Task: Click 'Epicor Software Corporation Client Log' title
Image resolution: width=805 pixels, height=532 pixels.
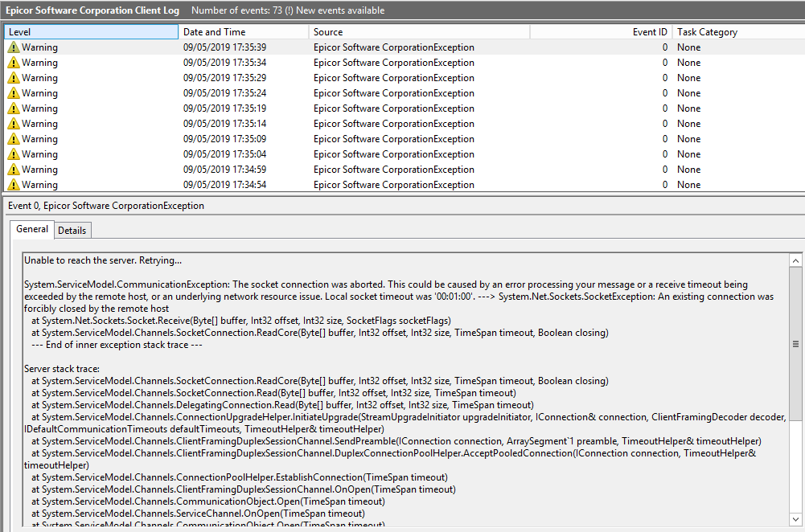Action: 92,10
